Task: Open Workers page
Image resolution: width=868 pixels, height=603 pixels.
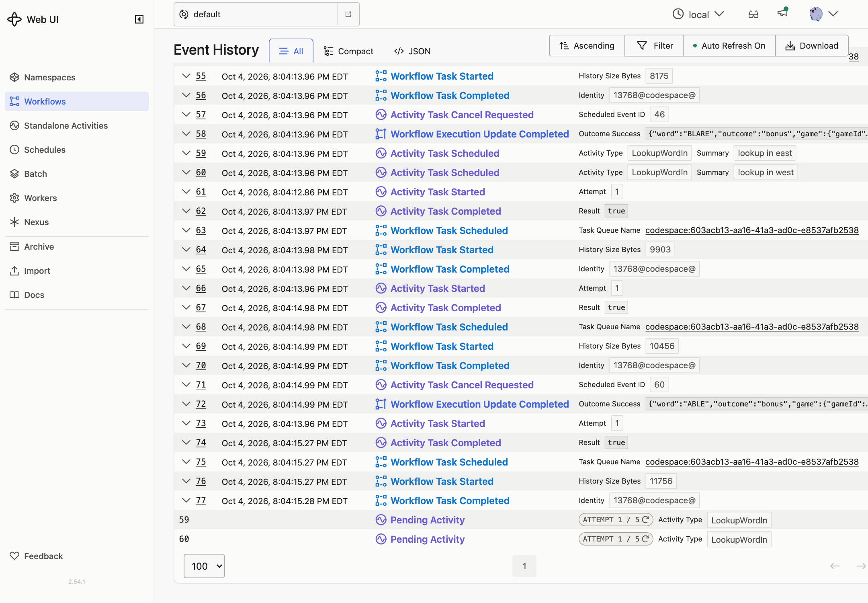Action: [77, 198]
